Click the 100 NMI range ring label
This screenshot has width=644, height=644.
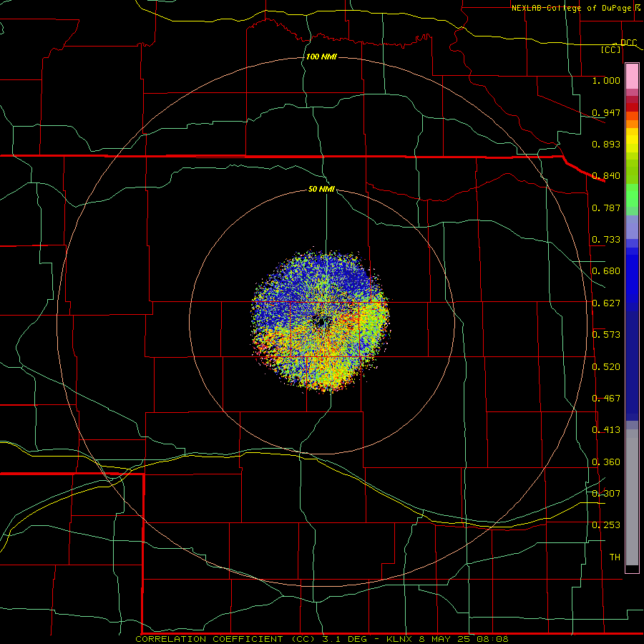[x=321, y=57]
